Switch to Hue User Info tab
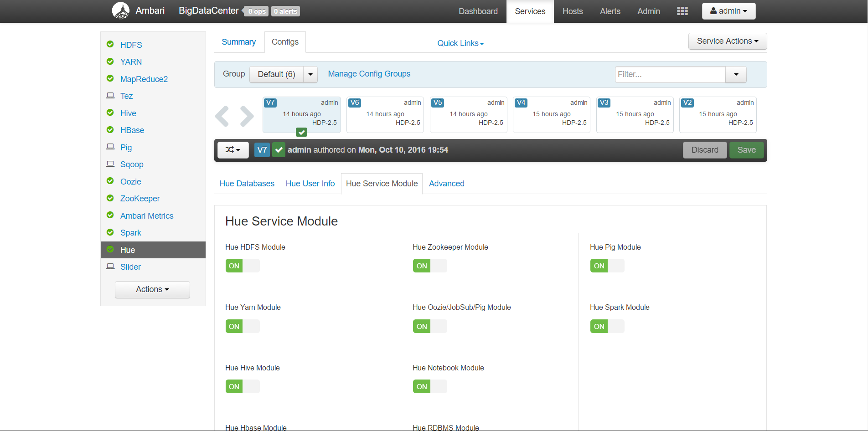 310,184
